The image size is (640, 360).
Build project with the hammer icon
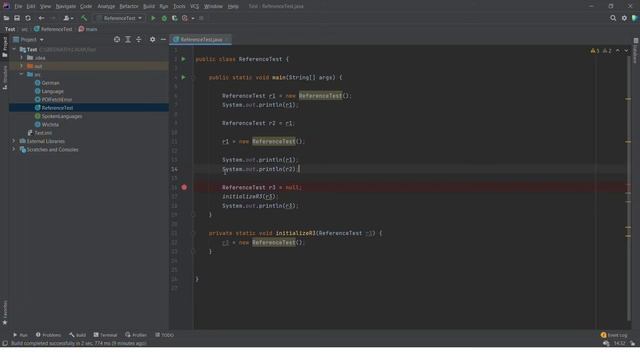[x=84, y=18]
